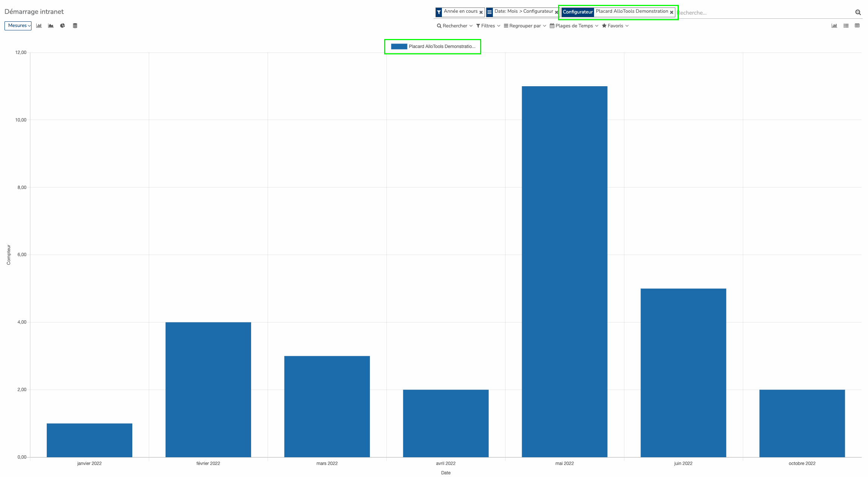Click the Date axis title
Image resolution: width=868 pixels, height=477 pixels.
click(446, 473)
